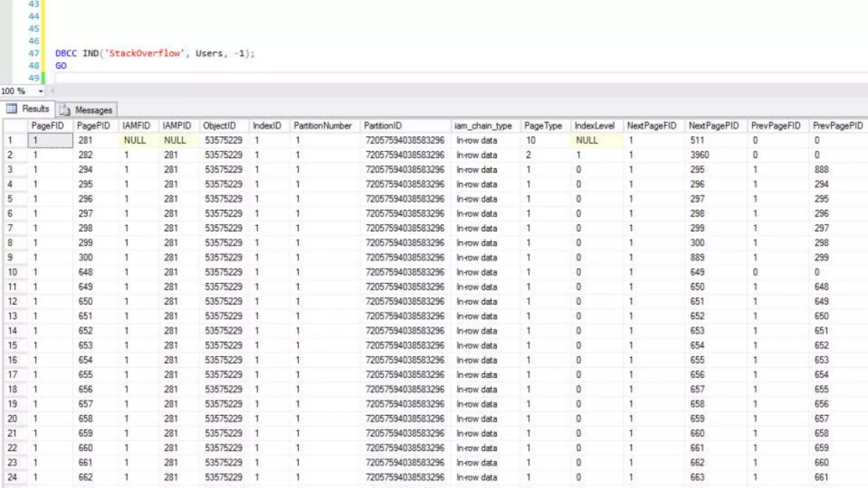The image size is (868, 488).
Task: Place the cursor on the GO statement line
Action: click(61, 66)
